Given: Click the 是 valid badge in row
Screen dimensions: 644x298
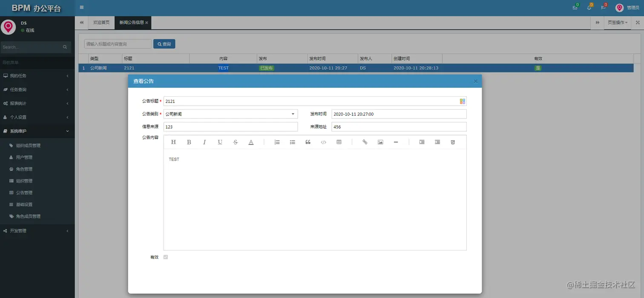Looking at the screenshot, I should click(538, 68).
